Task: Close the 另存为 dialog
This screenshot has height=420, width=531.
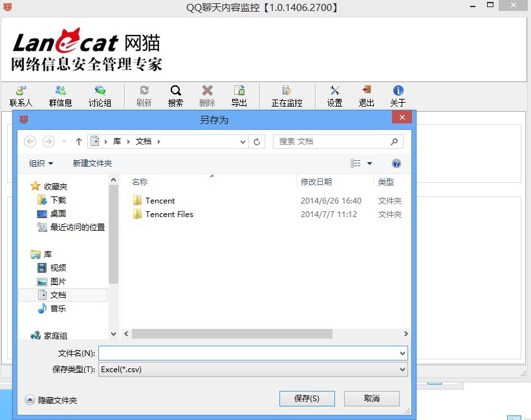Action: coord(402,118)
